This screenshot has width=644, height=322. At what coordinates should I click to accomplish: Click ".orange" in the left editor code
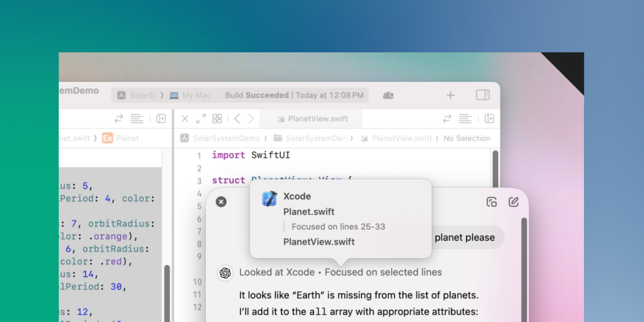click(108, 236)
